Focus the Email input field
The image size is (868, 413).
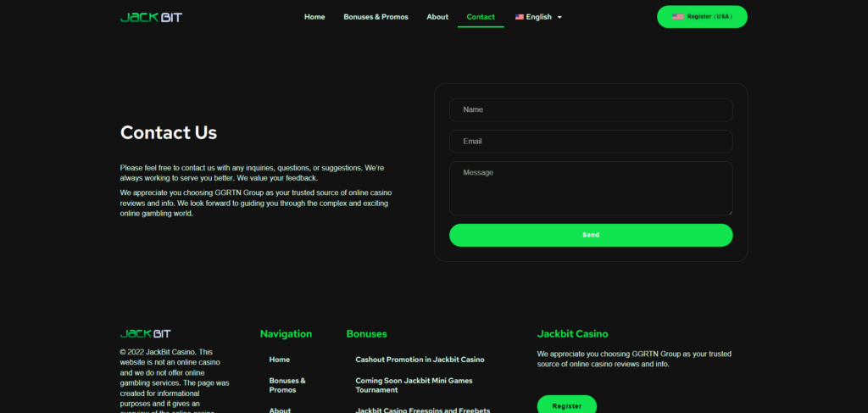click(591, 141)
